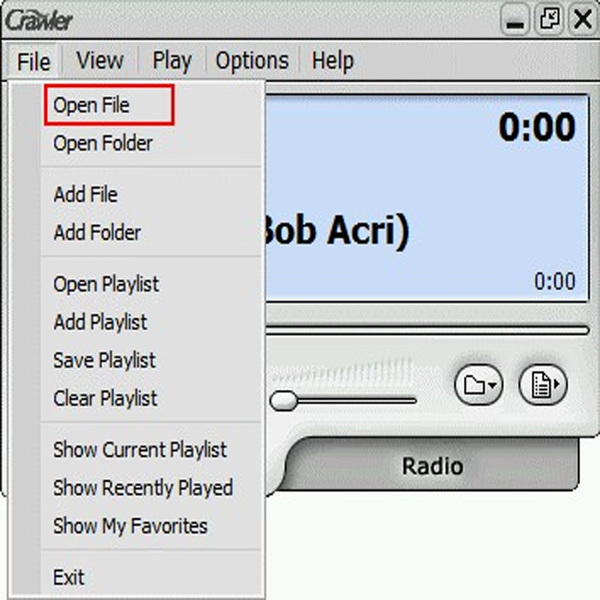The width and height of the screenshot is (600, 600).
Task: Choose Add Folder from the menu
Action: 97,233
